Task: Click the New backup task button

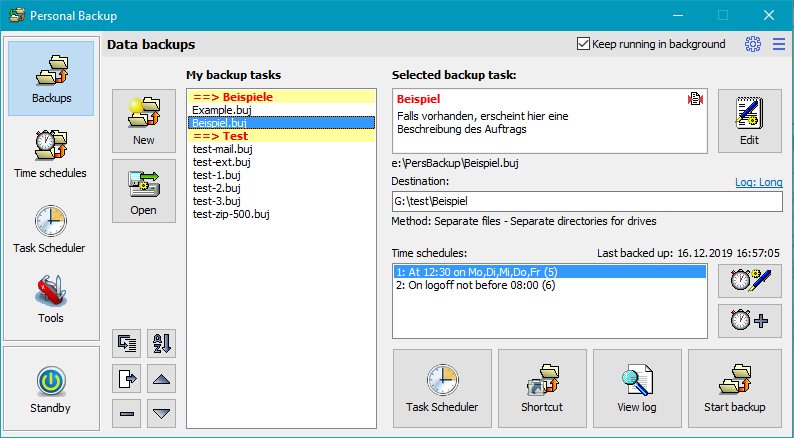Action: coord(143,120)
